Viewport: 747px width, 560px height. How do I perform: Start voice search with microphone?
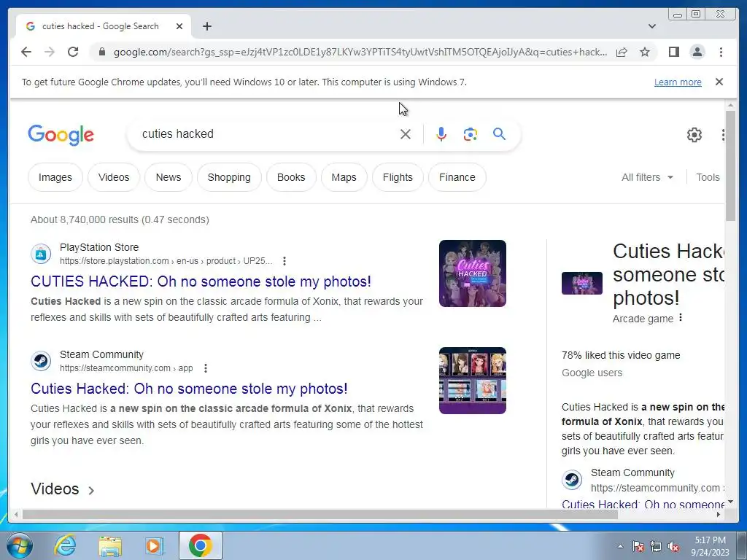click(x=441, y=134)
